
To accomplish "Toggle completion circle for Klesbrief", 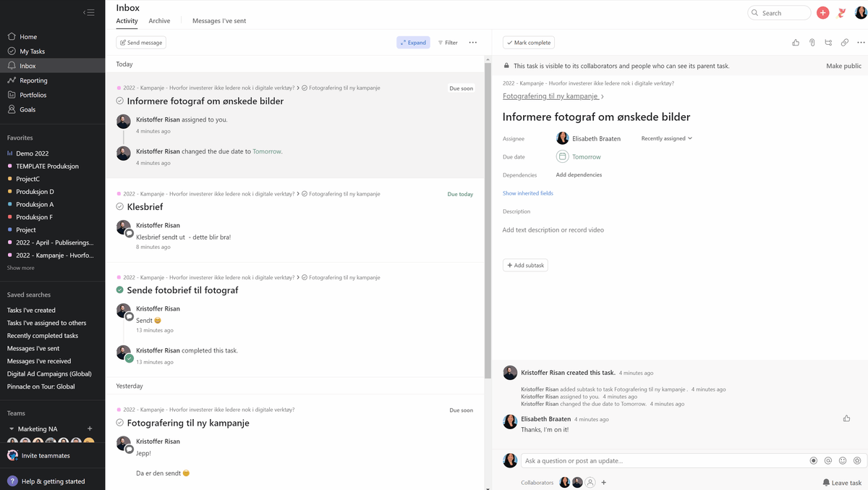I will coord(120,207).
